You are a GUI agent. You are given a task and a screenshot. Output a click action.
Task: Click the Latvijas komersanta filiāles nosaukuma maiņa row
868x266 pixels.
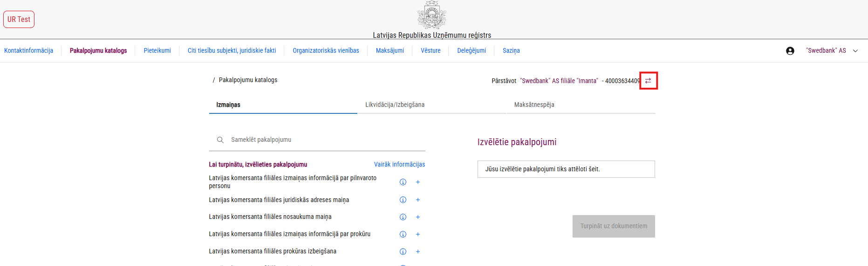317,217
